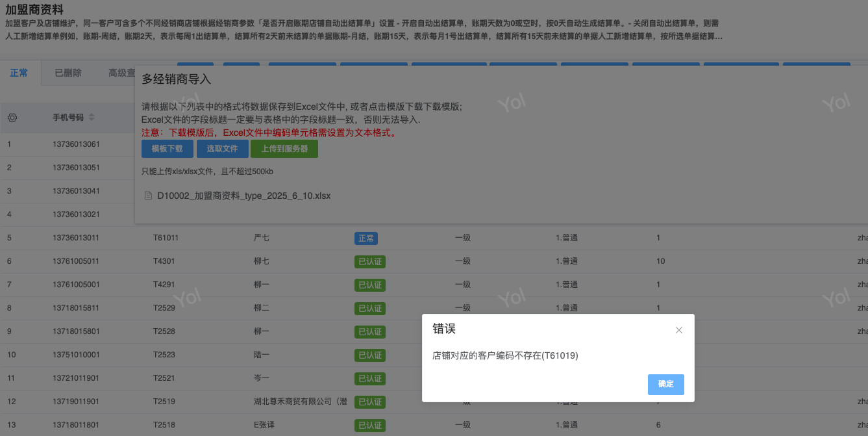Click customer code T61011 in the table
This screenshot has width=868, height=436.
click(166, 238)
